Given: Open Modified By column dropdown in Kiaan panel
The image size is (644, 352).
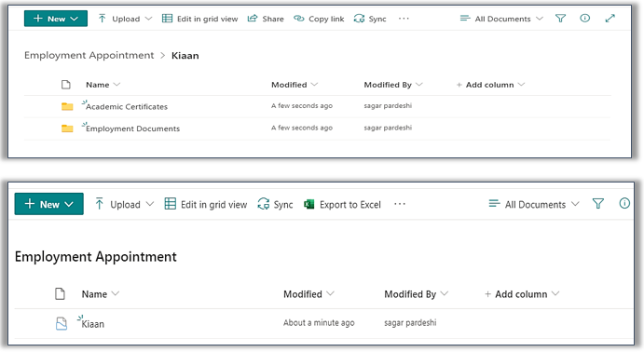Looking at the screenshot, I should [x=393, y=85].
